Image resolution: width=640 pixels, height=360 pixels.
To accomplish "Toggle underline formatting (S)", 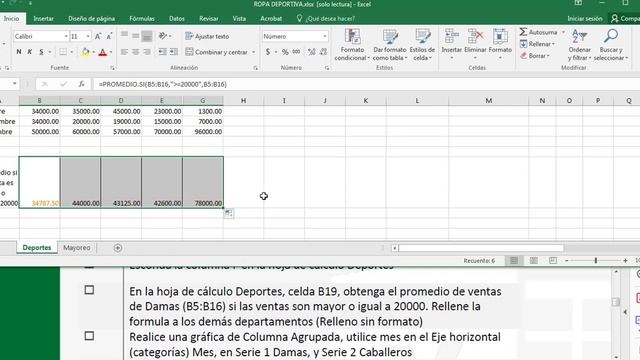I will click(41, 52).
